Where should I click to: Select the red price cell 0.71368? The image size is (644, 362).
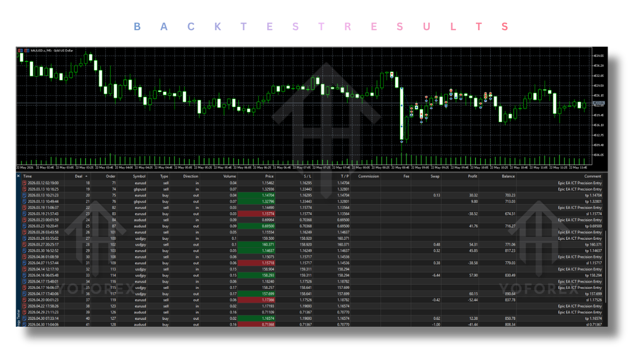tap(258, 324)
